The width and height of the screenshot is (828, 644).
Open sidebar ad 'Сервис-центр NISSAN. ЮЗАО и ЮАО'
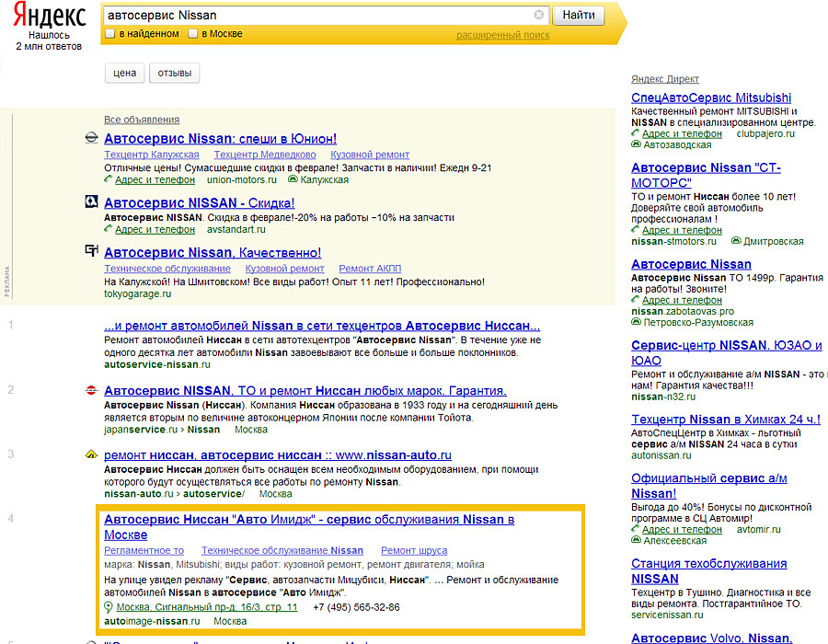click(726, 352)
